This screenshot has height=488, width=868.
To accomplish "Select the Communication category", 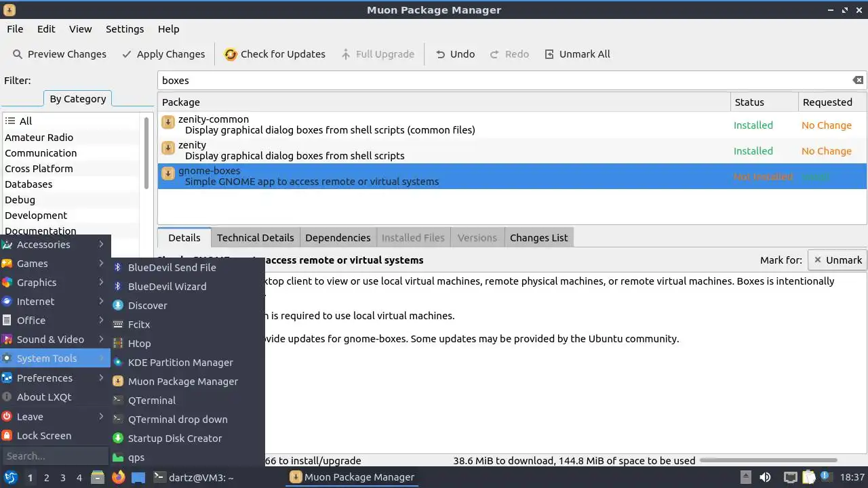I will click(71, 153).
